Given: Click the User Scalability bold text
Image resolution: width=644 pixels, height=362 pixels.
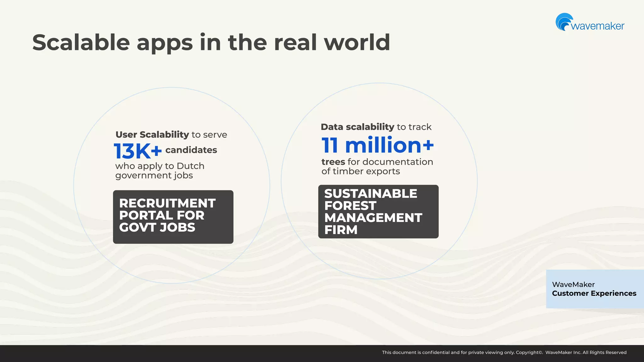Looking at the screenshot, I should [x=152, y=134].
